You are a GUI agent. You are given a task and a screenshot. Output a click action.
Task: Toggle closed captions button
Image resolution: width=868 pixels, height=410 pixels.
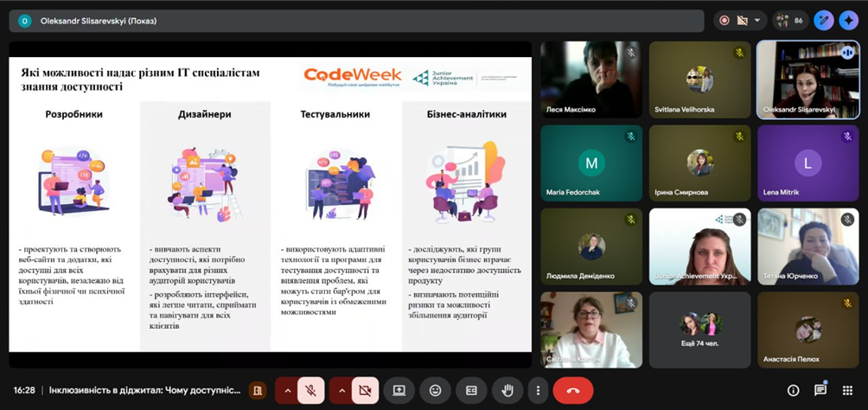click(471, 390)
